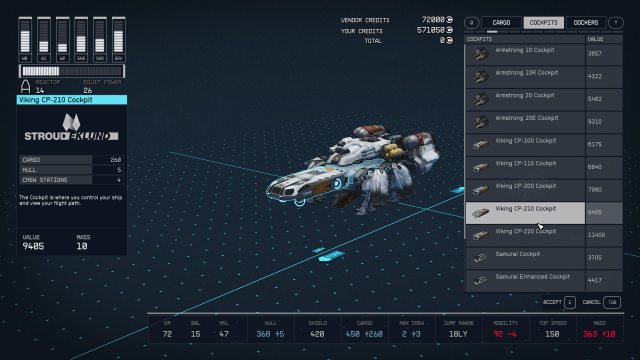Click the vendor credits currency icon
This screenshot has height=360, width=640.
tap(449, 20)
